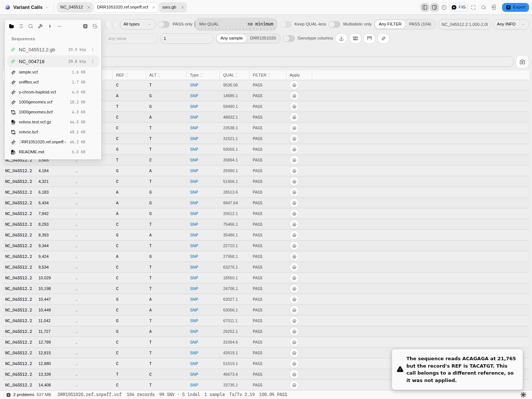
Task: Open the wrench tools icon in sidebar
Action: [40, 26]
